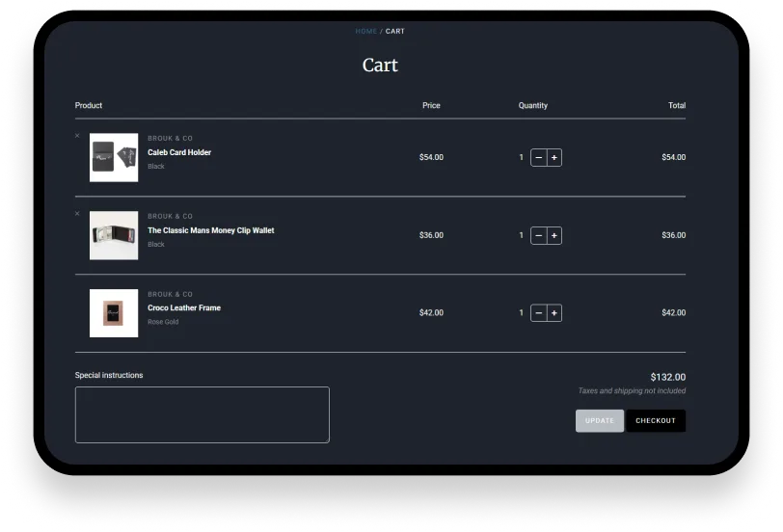Decrease quantity of Croco Leather Frame
The height and width of the screenshot is (532, 783).
click(x=538, y=313)
